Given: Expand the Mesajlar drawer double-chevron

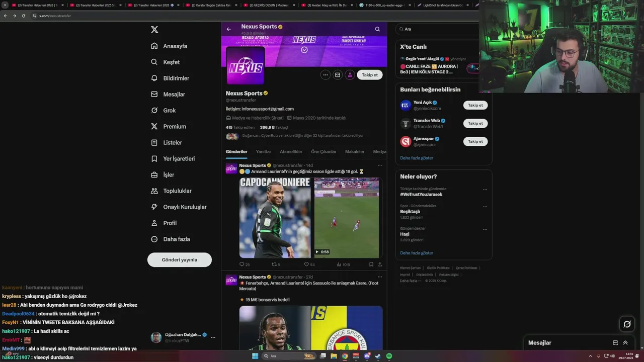Looking at the screenshot, I should click(x=625, y=343).
